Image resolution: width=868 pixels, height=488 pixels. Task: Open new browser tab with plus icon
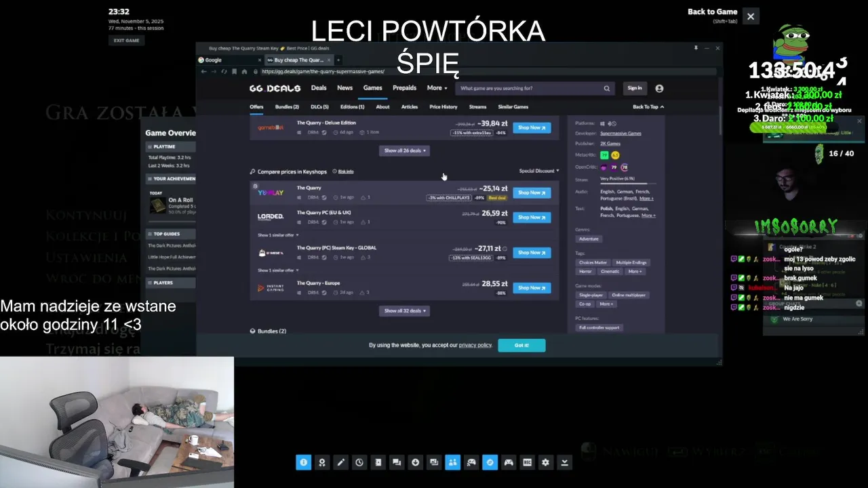pyautogui.click(x=338, y=60)
